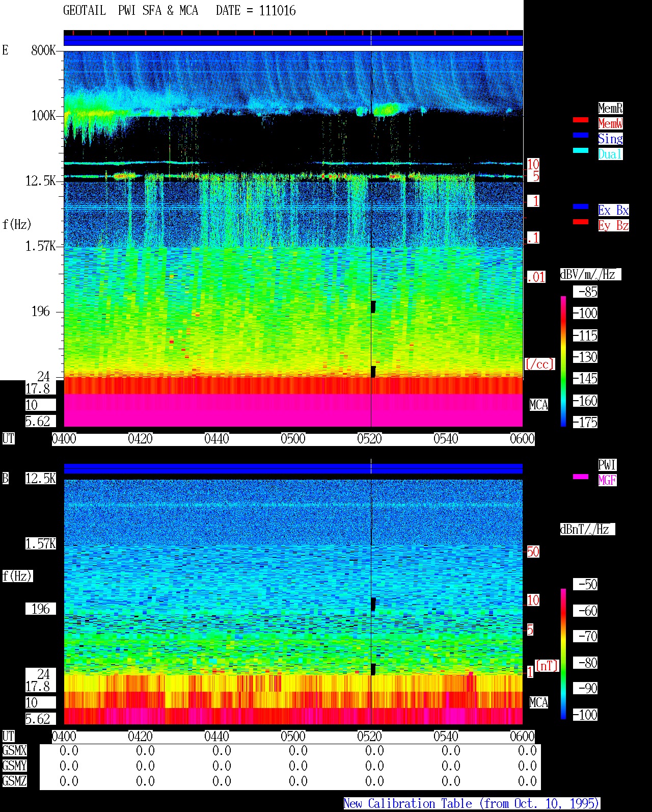
Task: Click the [/cc] density unit label
Action: coord(539,364)
